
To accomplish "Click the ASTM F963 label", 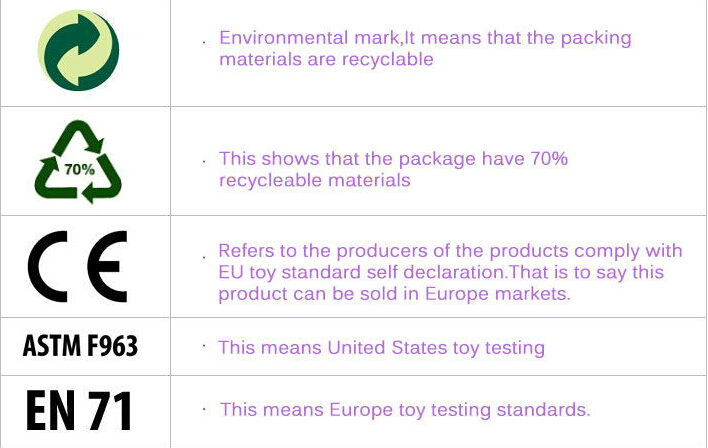I will click(x=80, y=346).
